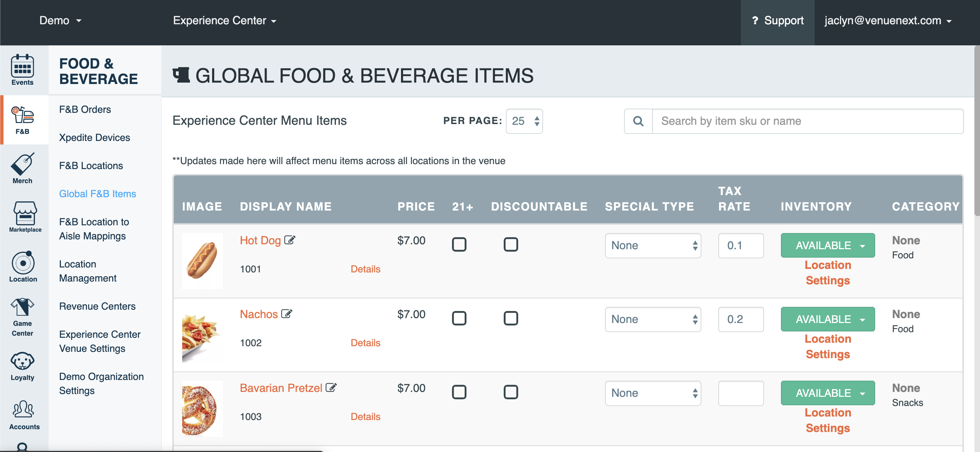Select Global F&B Items menu item

[98, 194]
